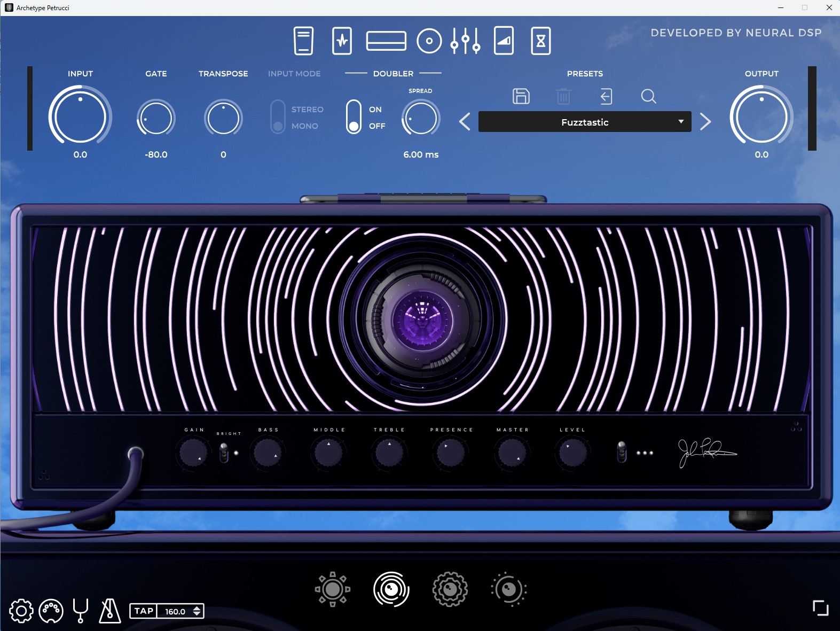
Task: Click the amp GAIN knob
Action: click(193, 453)
